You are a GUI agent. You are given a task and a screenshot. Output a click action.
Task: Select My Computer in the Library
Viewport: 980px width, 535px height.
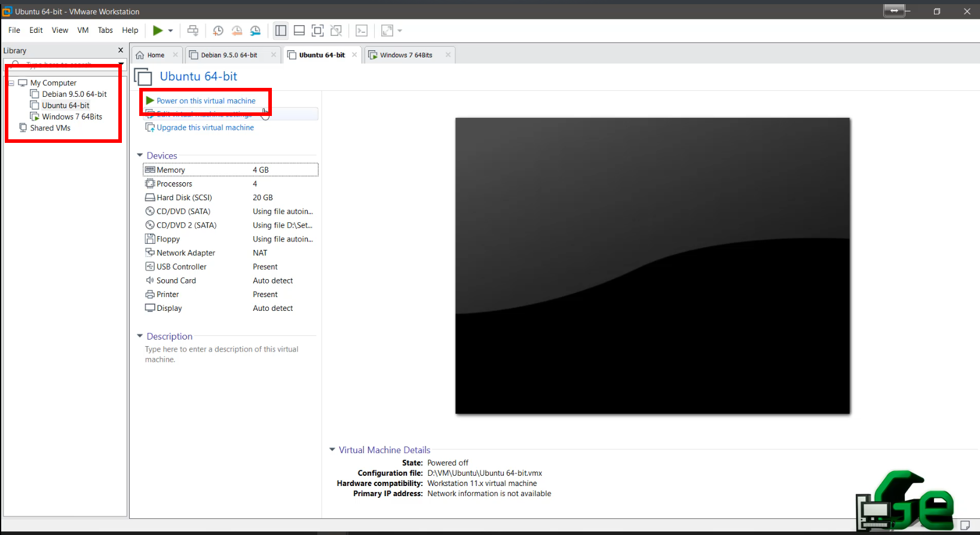tap(53, 83)
